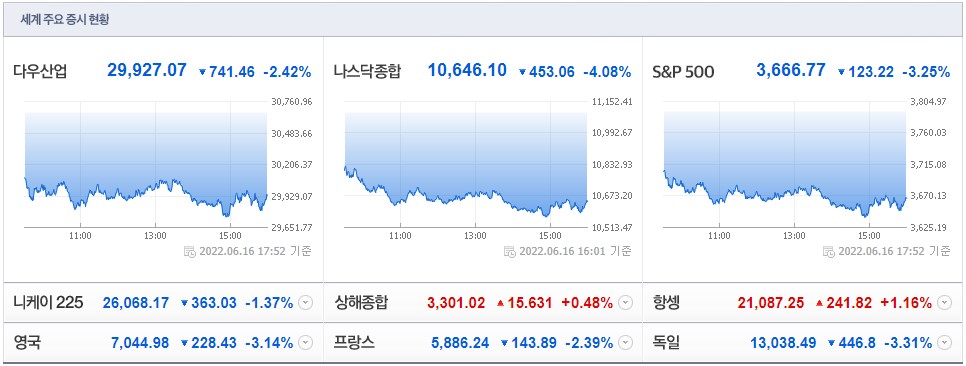Click the S&P 500 timestamp clock icon
The image size is (966, 366).
pos(830,251)
